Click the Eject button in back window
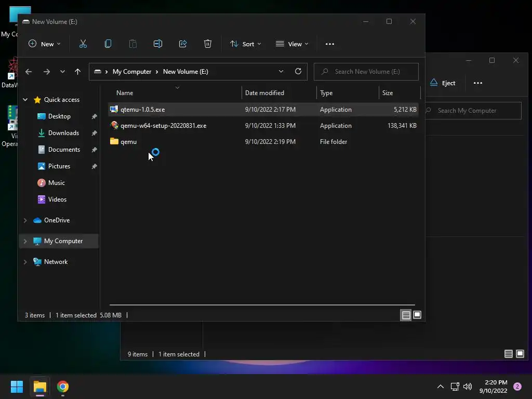 click(443, 83)
